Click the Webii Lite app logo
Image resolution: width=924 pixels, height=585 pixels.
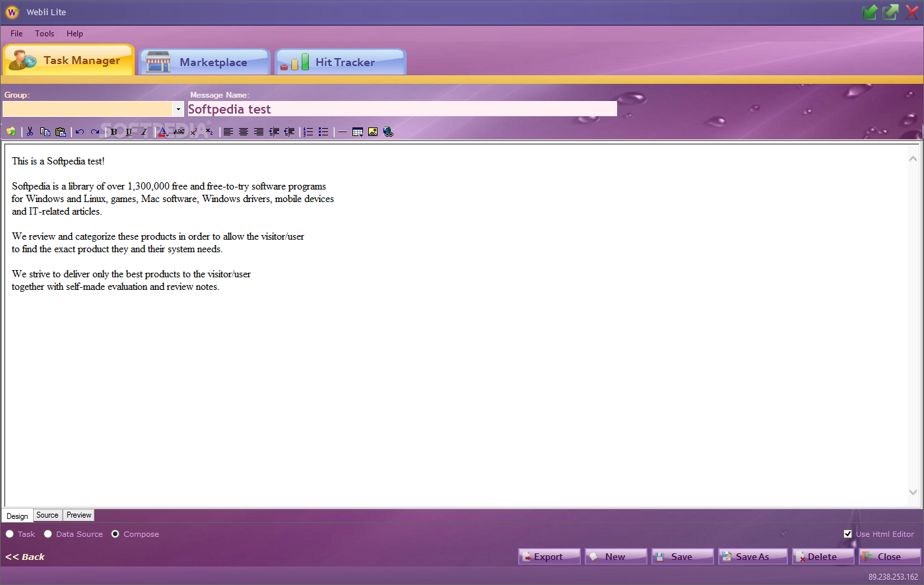[12, 12]
